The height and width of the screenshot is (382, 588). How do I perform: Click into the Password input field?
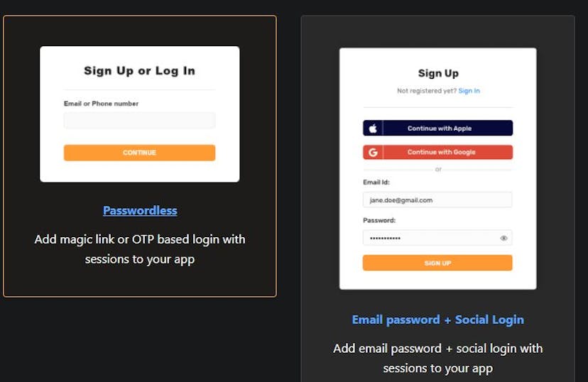(x=430, y=238)
